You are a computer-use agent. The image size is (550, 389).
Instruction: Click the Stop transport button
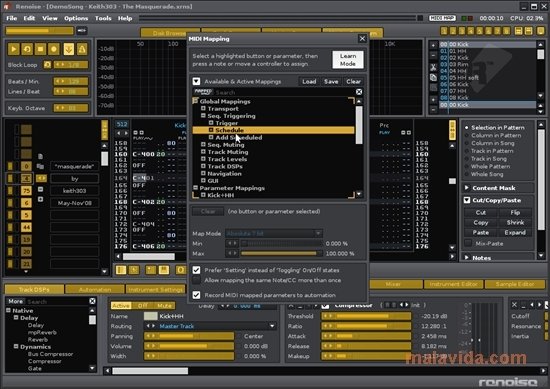pyautogui.click(x=40, y=49)
